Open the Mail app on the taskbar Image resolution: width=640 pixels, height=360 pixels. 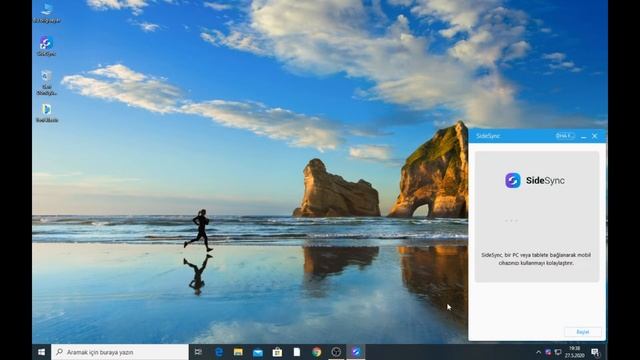[258, 352]
